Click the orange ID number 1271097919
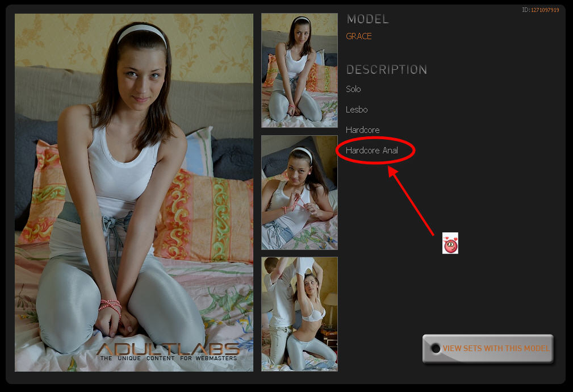This screenshot has height=392, width=573. tap(545, 10)
